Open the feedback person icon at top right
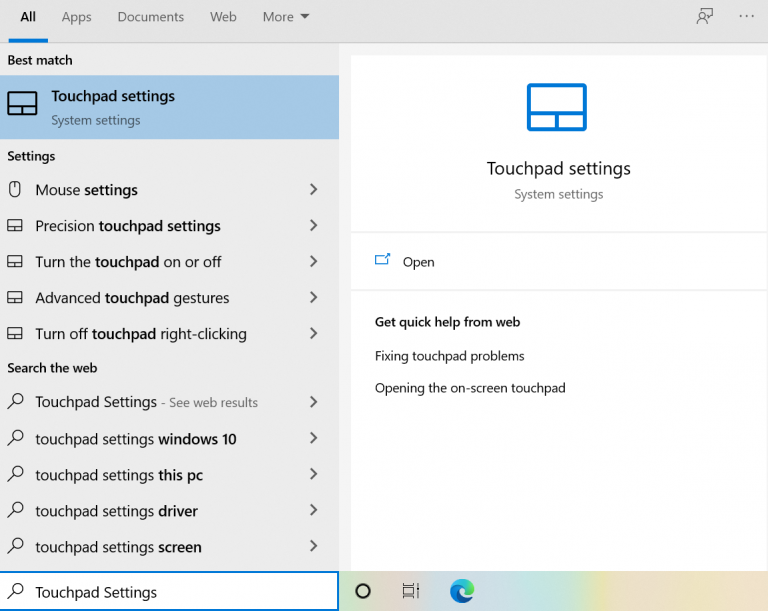 point(704,16)
